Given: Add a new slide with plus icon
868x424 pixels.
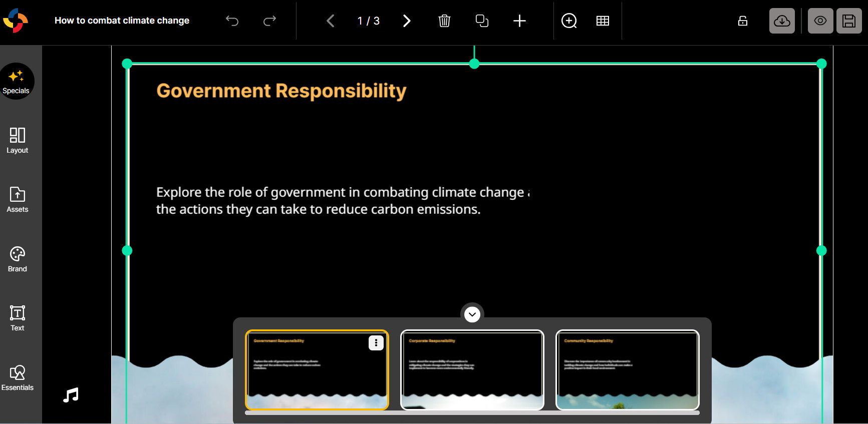Looking at the screenshot, I should click(x=519, y=21).
